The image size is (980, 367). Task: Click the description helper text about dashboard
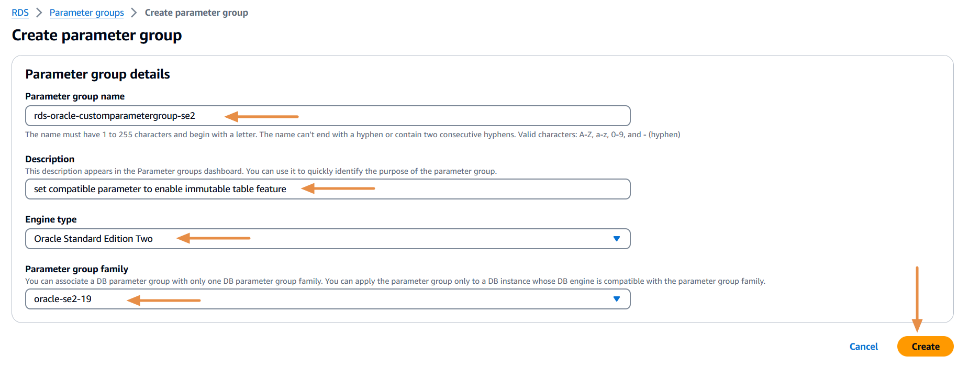click(x=261, y=171)
